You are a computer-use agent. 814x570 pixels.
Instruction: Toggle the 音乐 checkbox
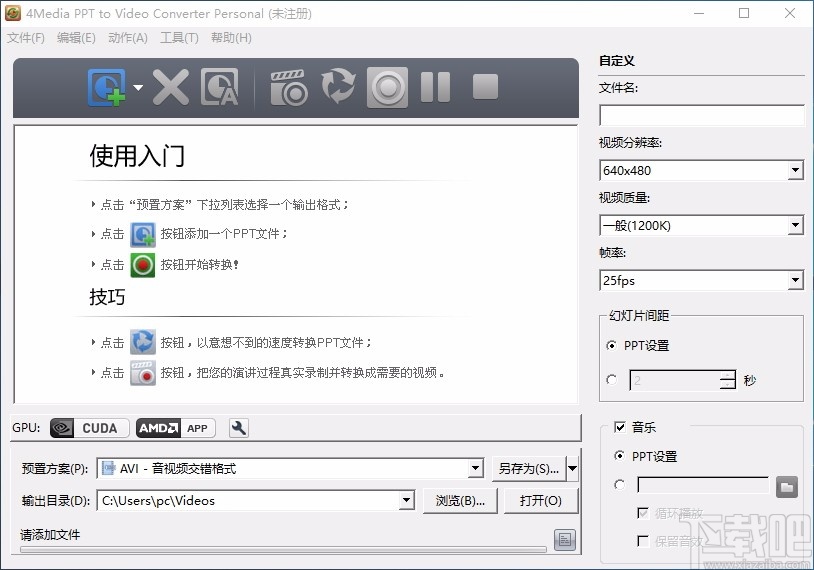coord(619,427)
